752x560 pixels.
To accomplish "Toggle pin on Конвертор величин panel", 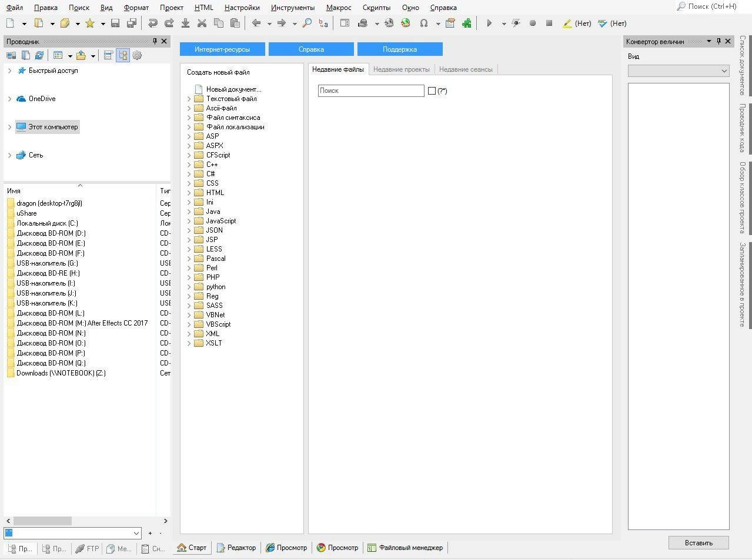I will coord(718,41).
